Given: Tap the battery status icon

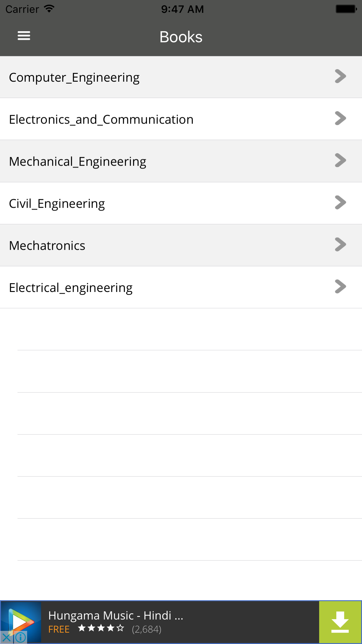Looking at the screenshot, I should [x=346, y=9].
